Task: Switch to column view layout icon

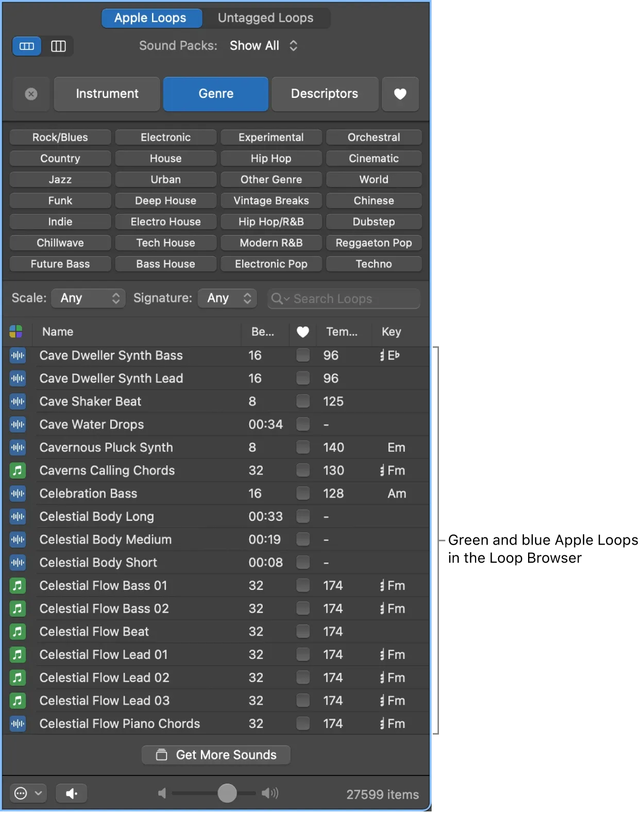Action: [58, 46]
